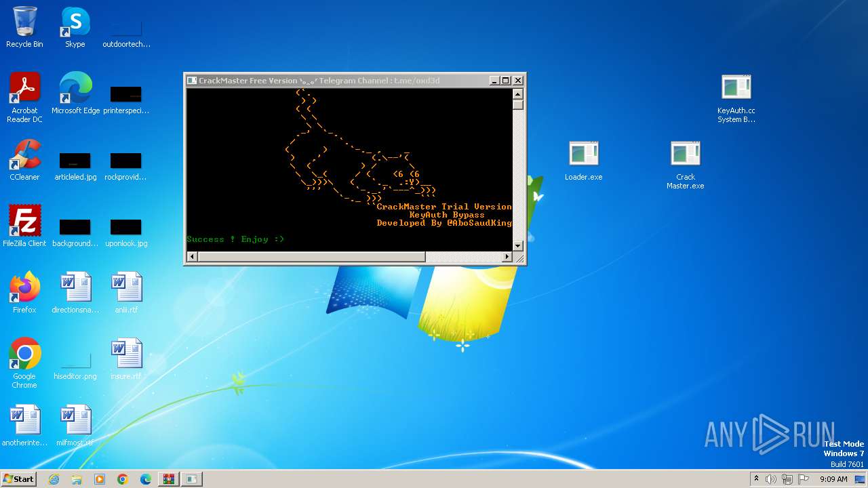Open the volume speaker tray icon

point(771,479)
